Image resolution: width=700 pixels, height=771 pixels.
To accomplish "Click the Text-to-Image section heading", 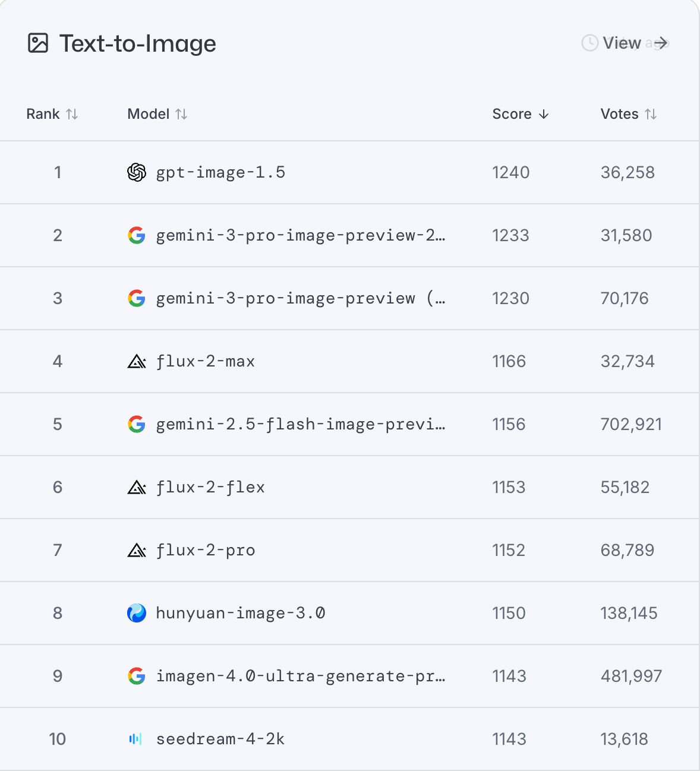I will tap(138, 43).
